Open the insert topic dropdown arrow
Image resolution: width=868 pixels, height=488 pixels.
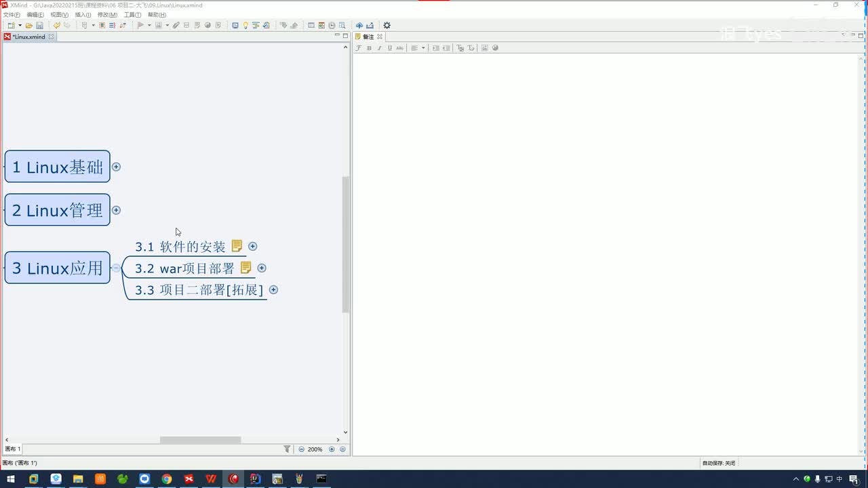93,26
